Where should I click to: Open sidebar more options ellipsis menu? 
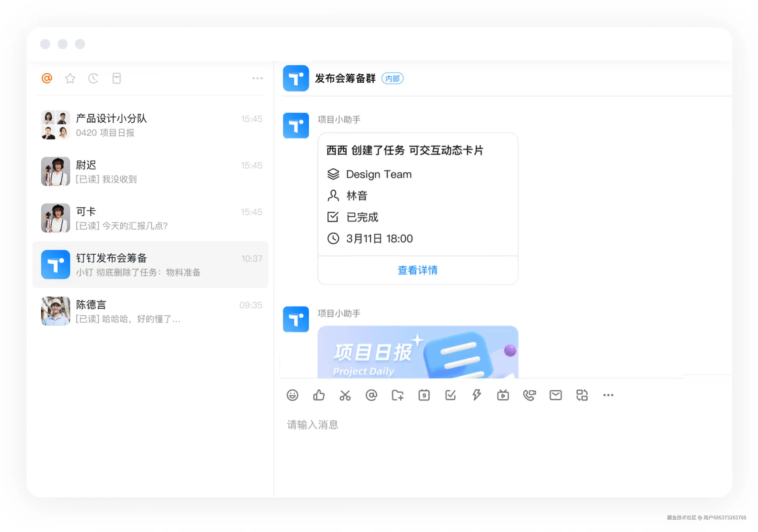[x=257, y=78]
